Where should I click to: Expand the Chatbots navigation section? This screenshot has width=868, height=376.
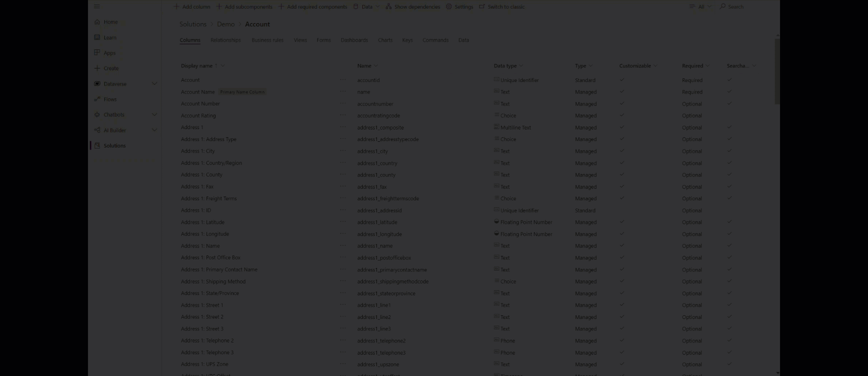[154, 115]
